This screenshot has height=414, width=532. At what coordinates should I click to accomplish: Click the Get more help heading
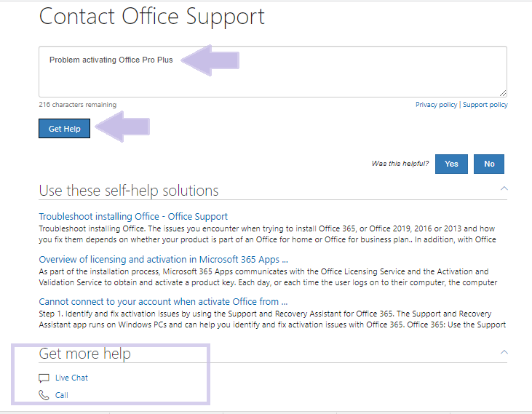pos(85,354)
